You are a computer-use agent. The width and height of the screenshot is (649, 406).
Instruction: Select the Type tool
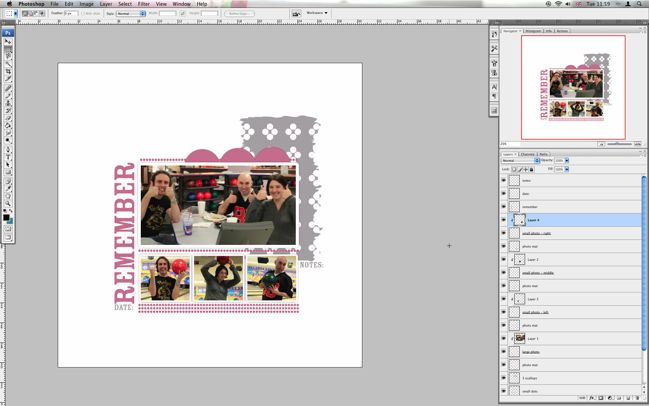pos(8,157)
